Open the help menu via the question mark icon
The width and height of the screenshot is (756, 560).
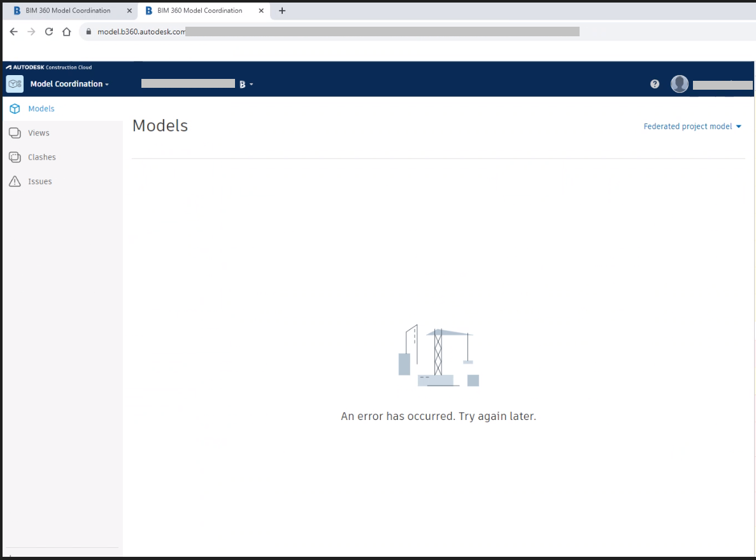(654, 83)
